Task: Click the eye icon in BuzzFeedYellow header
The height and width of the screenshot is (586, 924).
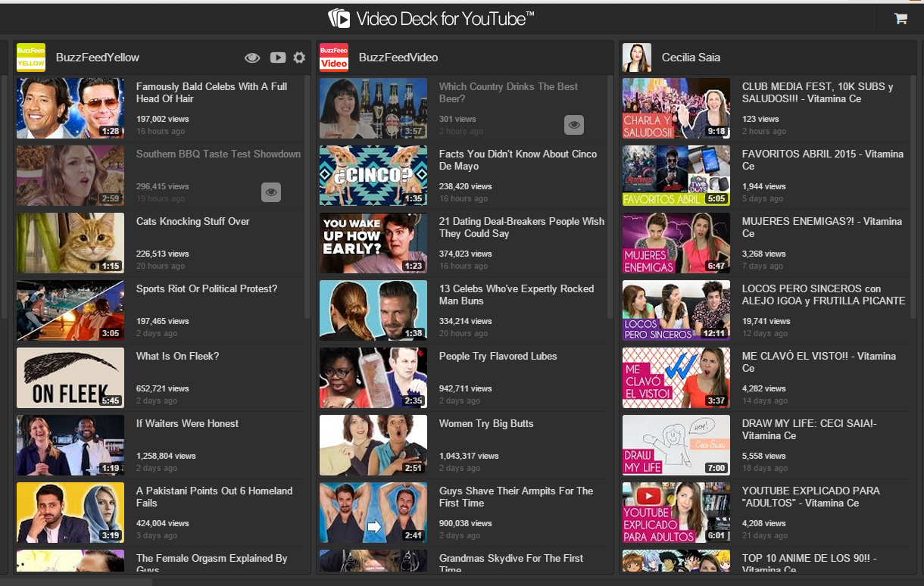Action: click(252, 58)
